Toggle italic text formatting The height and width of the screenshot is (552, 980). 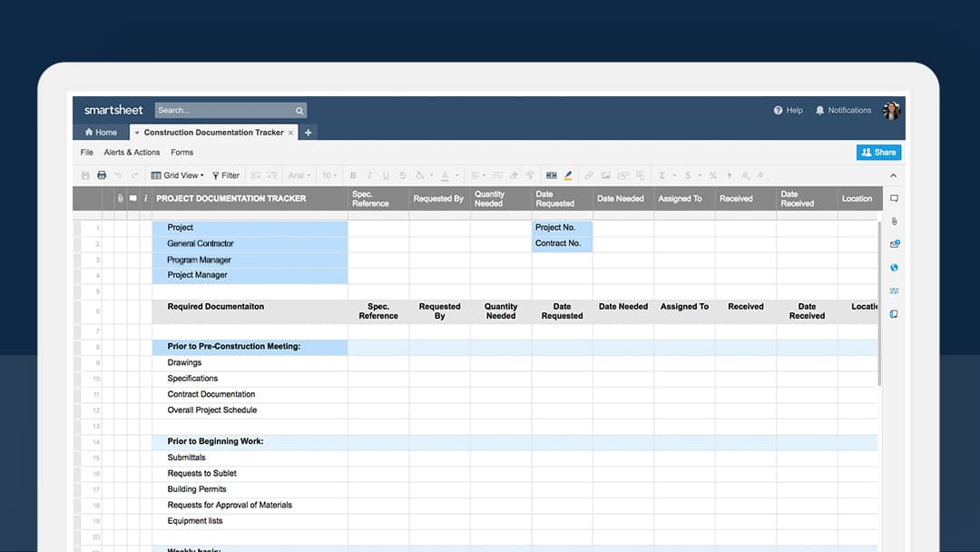pos(369,175)
